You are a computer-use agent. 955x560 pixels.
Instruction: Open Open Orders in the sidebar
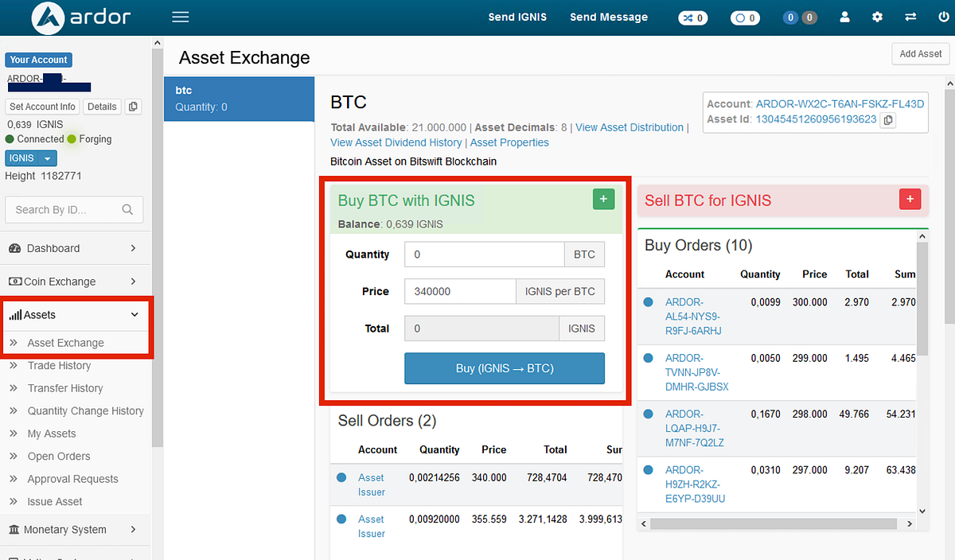[x=59, y=457]
